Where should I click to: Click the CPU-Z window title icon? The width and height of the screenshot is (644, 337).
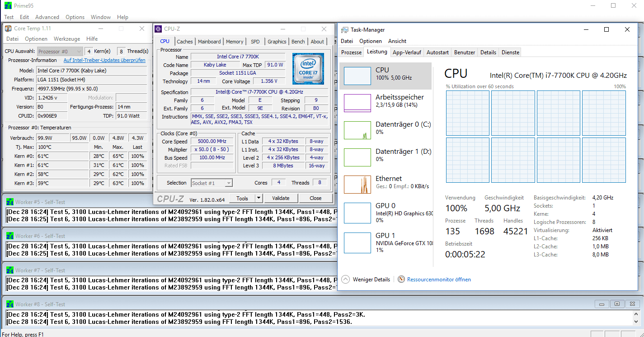(158, 28)
